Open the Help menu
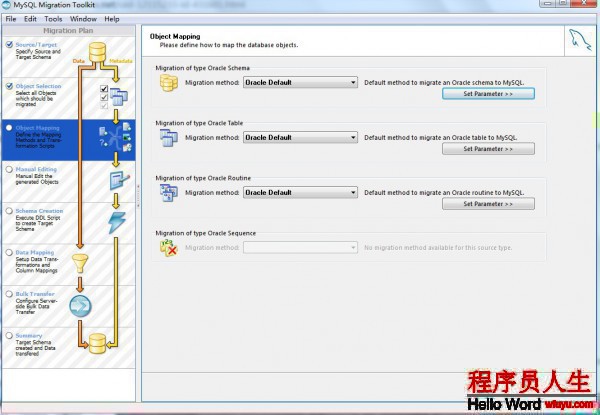The height and width of the screenshot is (415, 600). pos(112,19)
